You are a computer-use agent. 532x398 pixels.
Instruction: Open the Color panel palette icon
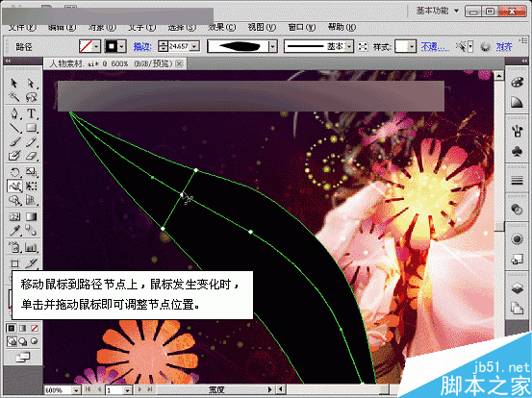517,83
